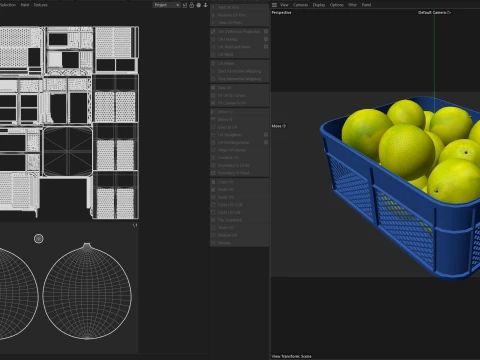Start Interactive Mapping
Viewport: 480px width, 360px height.
239,71
